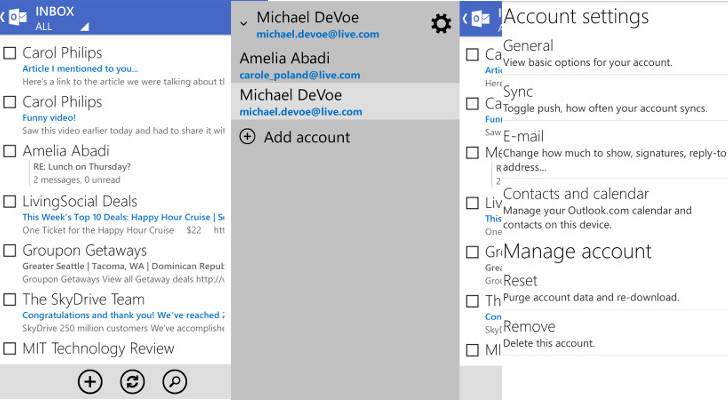Mark the Groupon Getaways email checkbox
The height and width of the screenshot is (400, 728).
click(10, 251)
